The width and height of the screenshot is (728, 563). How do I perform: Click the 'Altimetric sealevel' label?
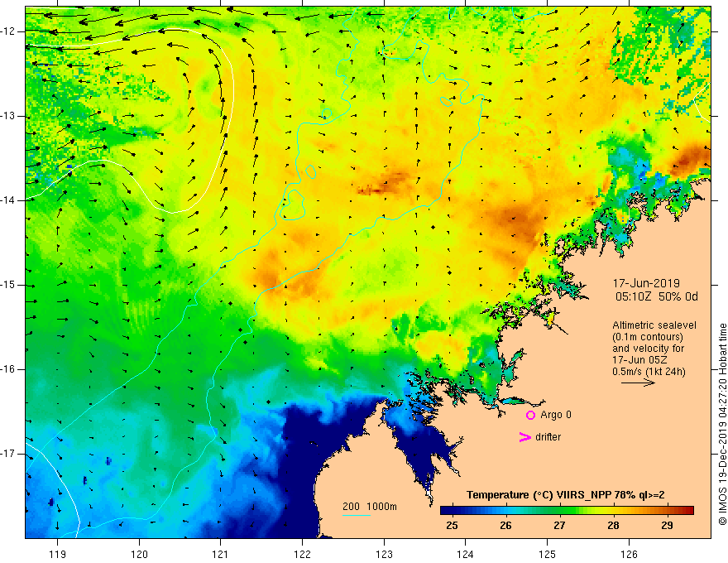pyautogui.click(x=654, y=325)
